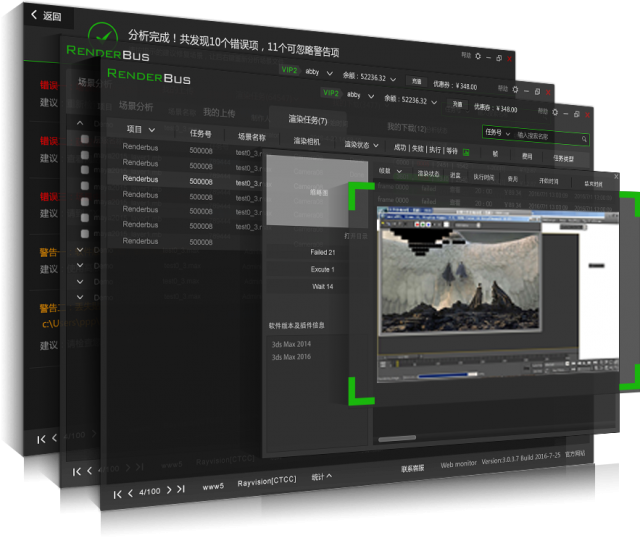Switch to the 渲染任务(7) tab
This screenshot has height=538, width=640.
tap(308, 120)
